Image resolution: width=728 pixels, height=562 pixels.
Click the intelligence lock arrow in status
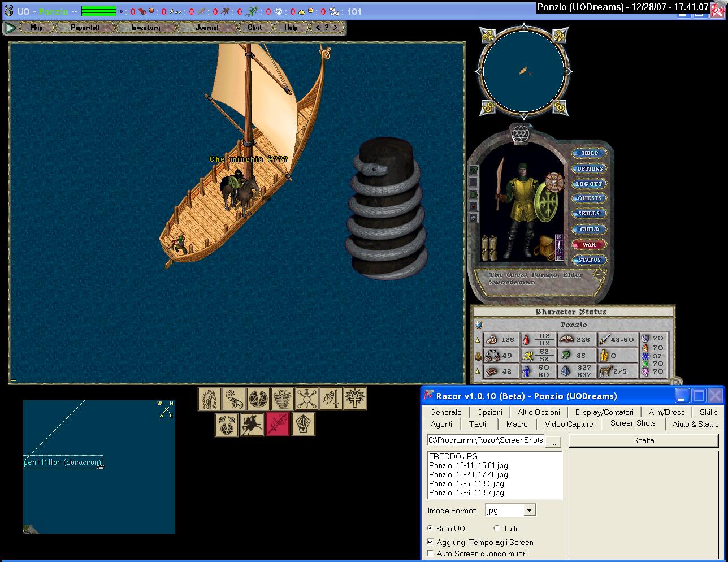477,371
